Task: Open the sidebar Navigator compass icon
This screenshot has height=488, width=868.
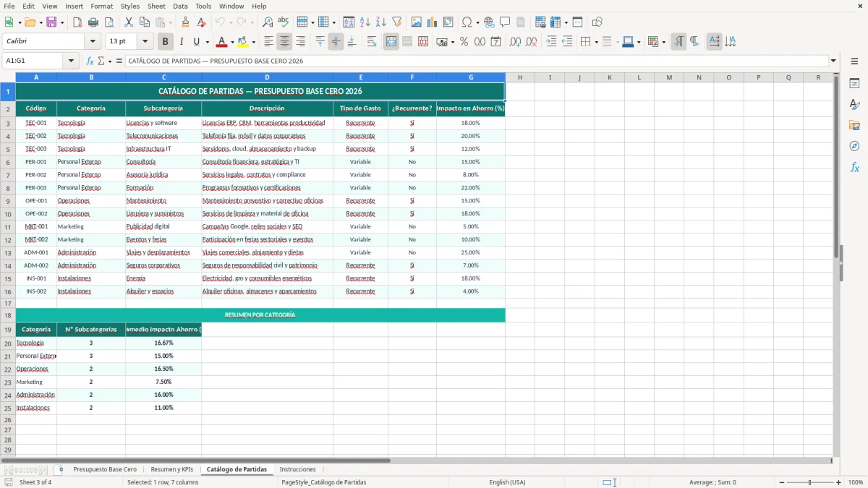Action: tap(854, 146)
